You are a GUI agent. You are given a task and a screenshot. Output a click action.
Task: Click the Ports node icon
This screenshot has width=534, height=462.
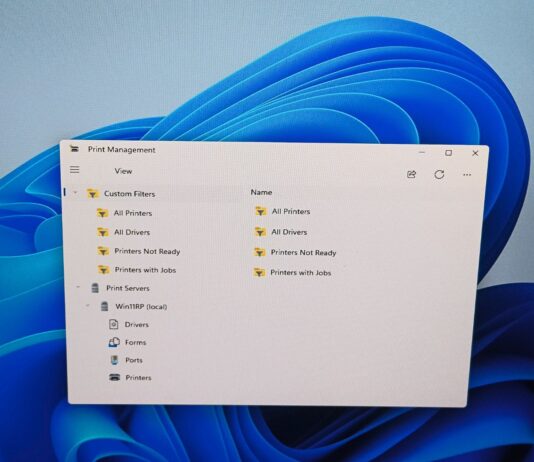tap(115, 360)
